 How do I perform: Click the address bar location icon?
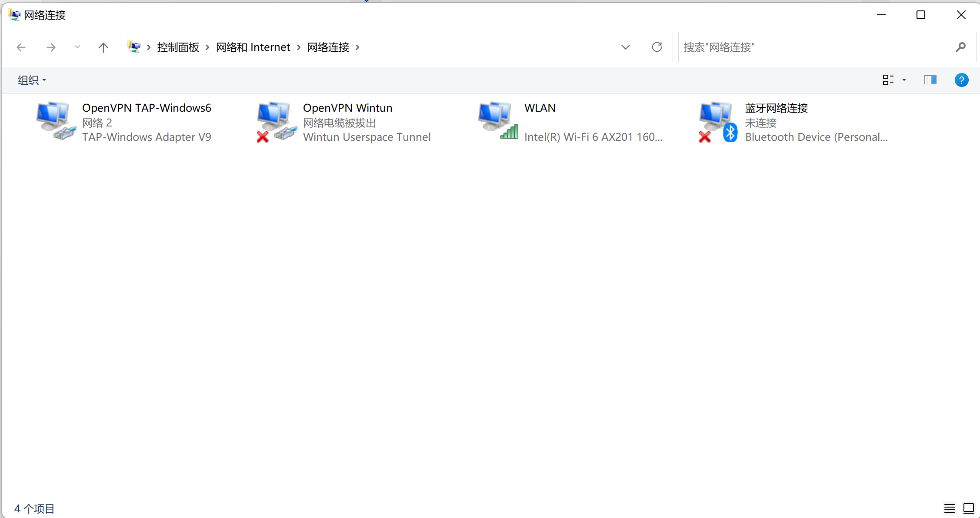(x=134, y=46)
